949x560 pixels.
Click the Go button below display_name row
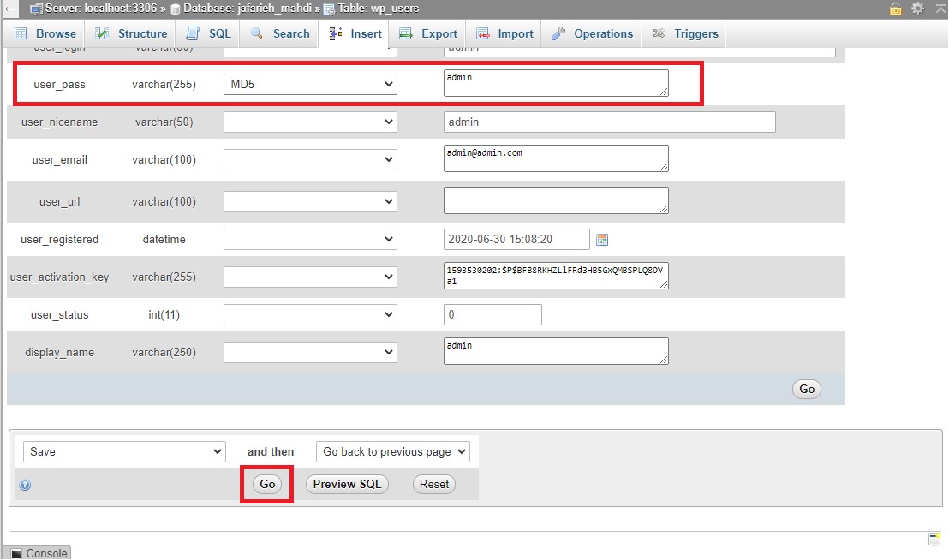[807, 389]
